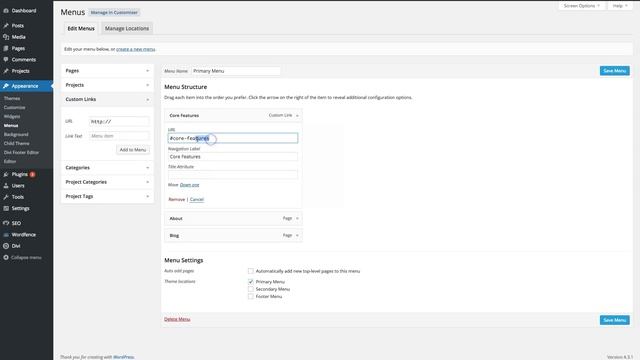The image size is (640, 360).
Task: Click the Users icon in sidebar
Action: click(x=6, y=186)
